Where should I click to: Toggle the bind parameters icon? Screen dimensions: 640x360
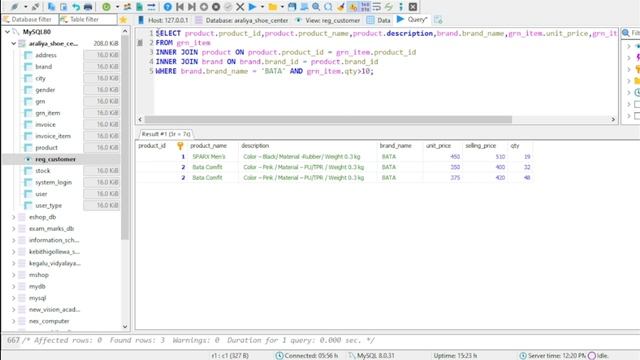click(365, 7)
